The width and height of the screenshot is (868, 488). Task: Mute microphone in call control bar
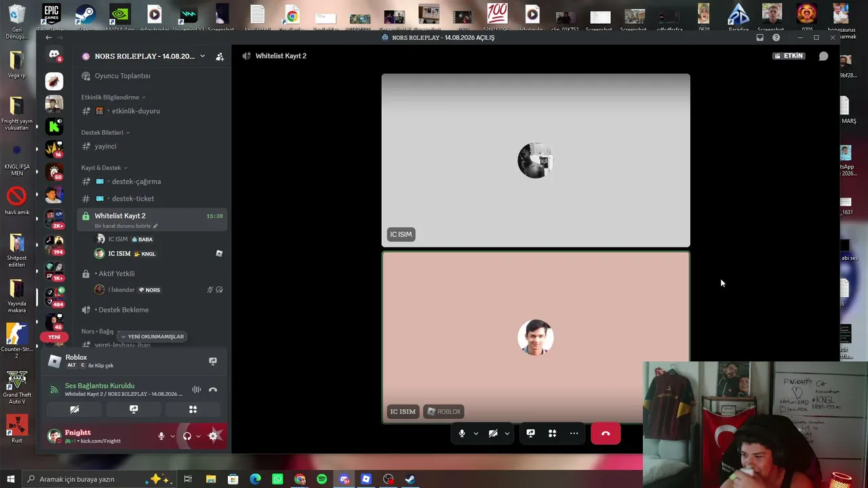pyautogui.click(x=462, y=433)
